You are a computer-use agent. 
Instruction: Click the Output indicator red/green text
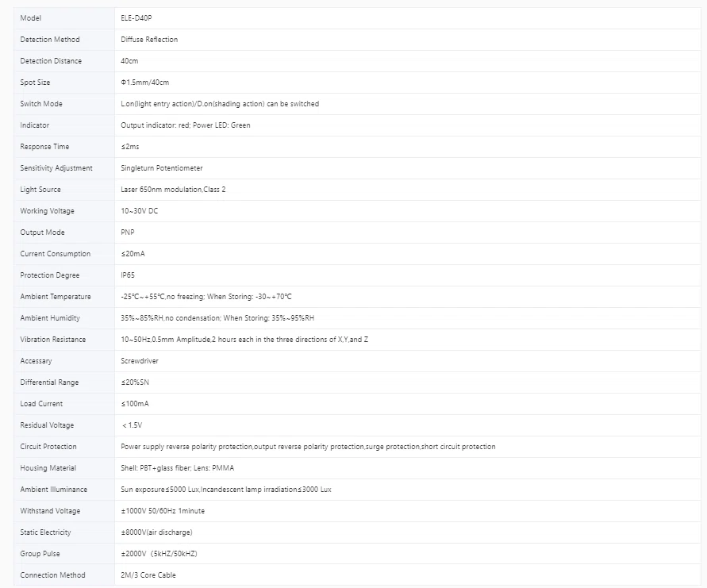(186, 125)
